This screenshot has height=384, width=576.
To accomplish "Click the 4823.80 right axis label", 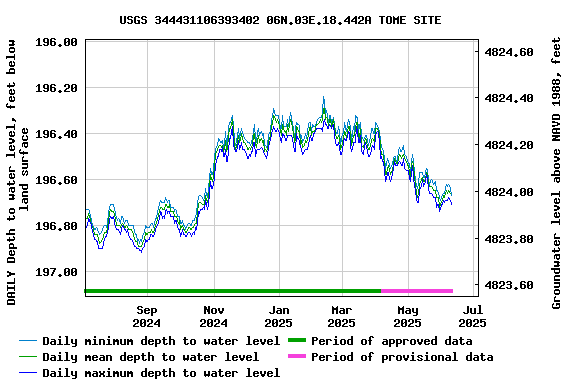I will [x=509, y=239].
